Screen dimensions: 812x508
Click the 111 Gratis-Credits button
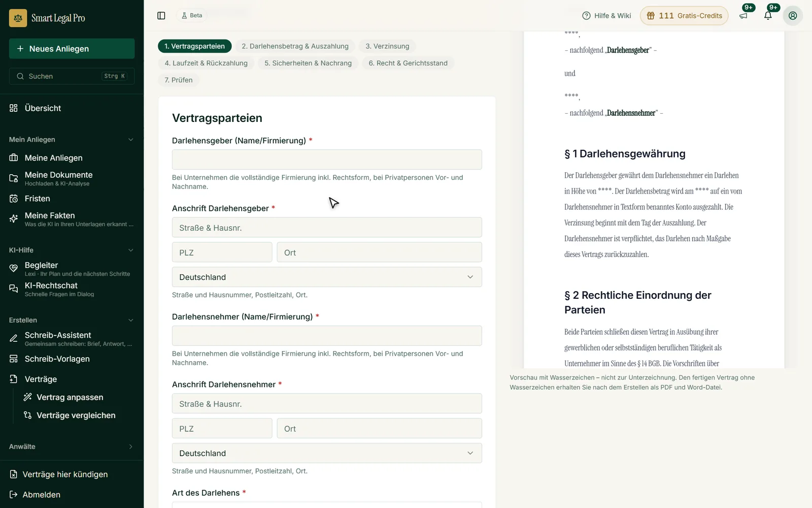(x=684, y=16)
